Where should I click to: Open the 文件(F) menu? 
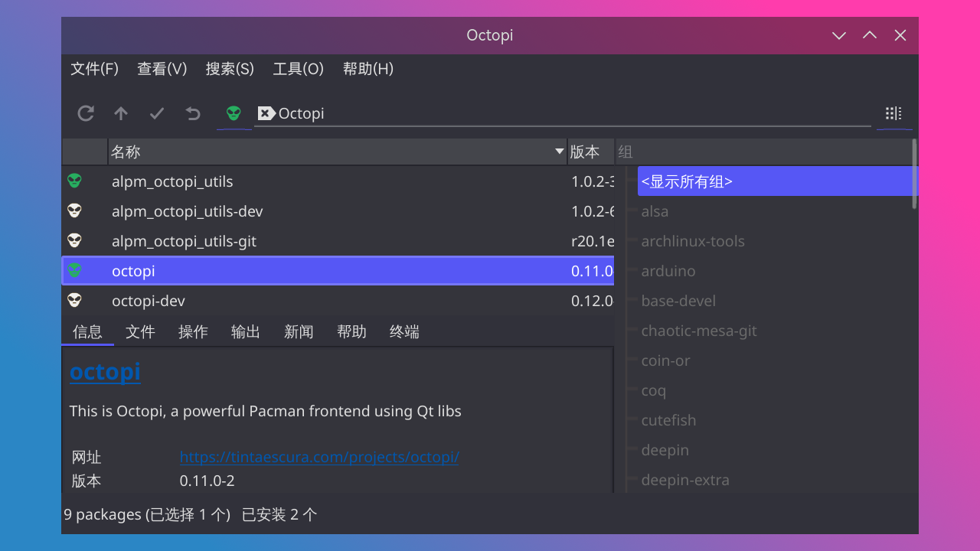click(x=94, y=69)
